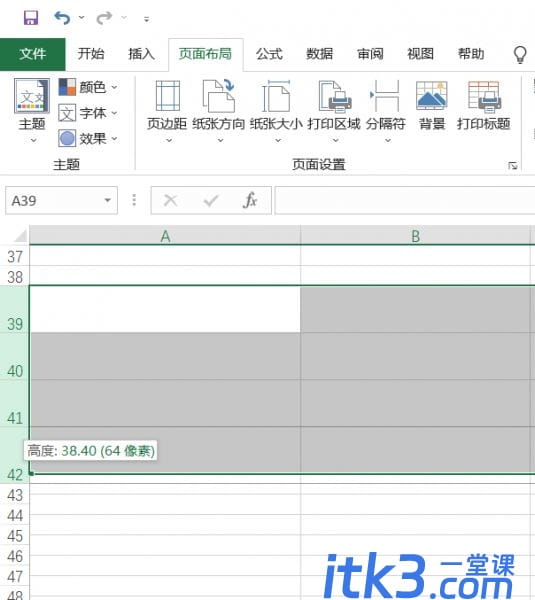Open the 文件 (File) tab
This screenshot has height=600, width=535.
pos(33,54)
